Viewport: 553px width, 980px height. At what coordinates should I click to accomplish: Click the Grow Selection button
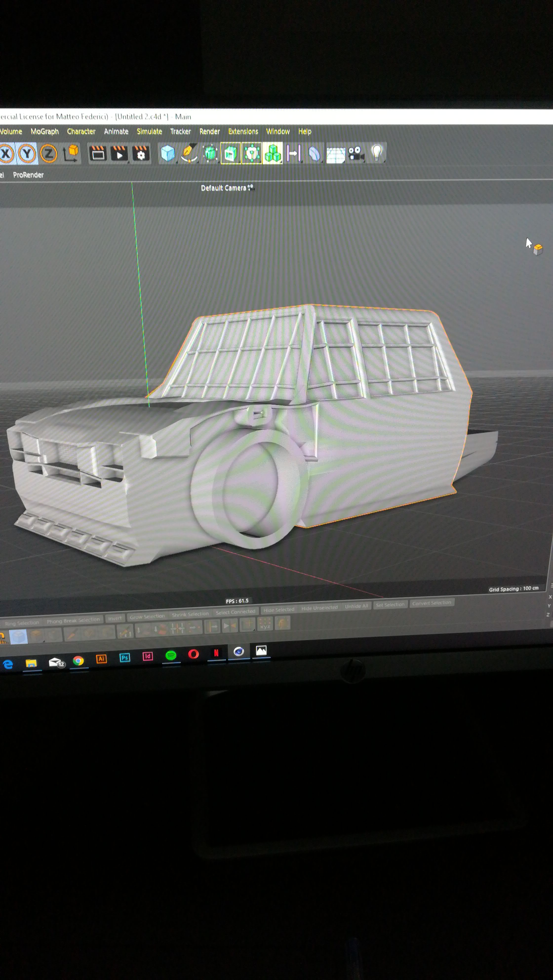point(147,616)
